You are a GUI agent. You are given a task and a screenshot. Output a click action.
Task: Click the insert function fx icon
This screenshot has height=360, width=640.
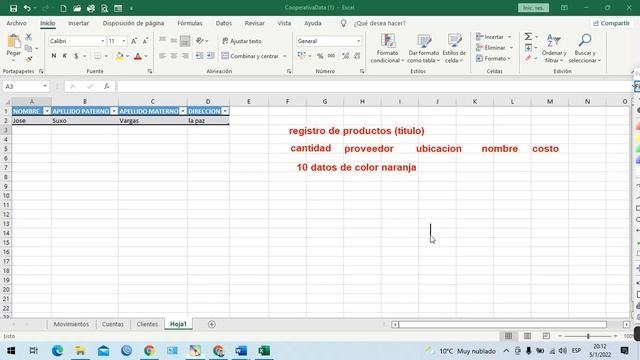coord(107,87)
